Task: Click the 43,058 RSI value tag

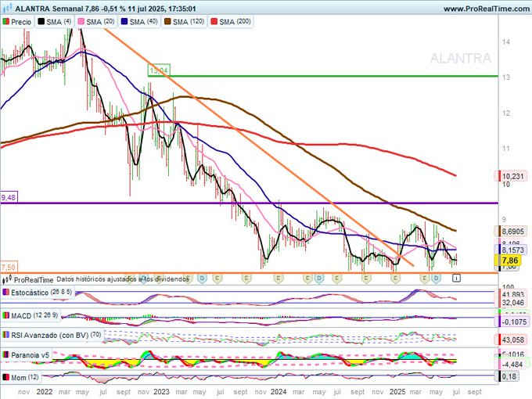Action: [x=512, y=340]
